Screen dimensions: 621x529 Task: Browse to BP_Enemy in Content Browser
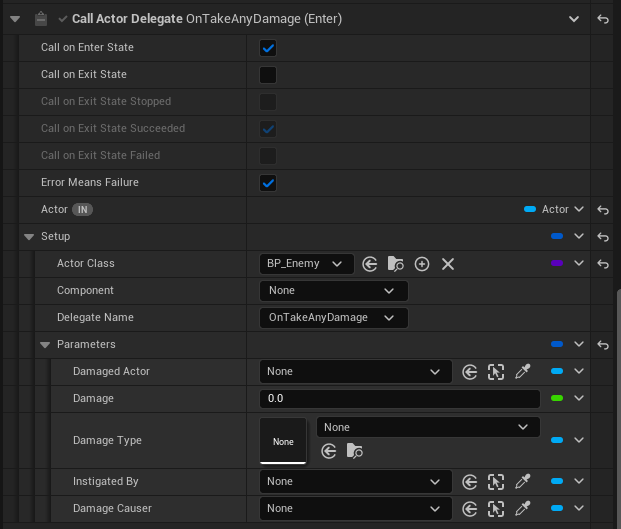[x=395, y=264]
